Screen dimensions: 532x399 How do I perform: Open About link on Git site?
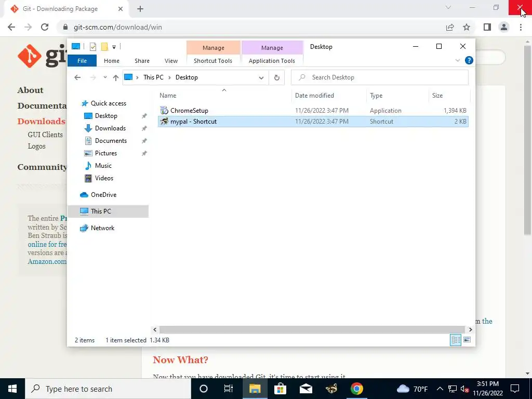click(x=30, y=90)
